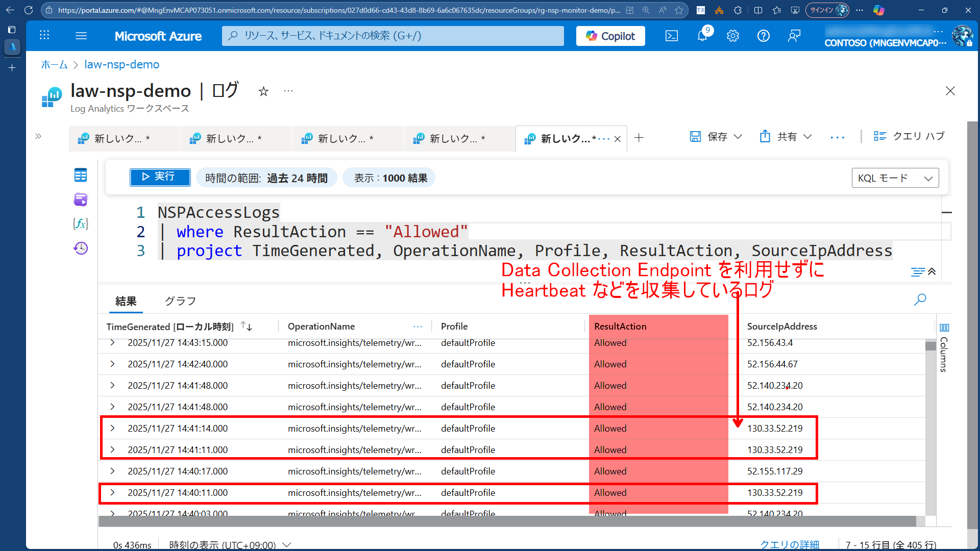Image resolution: width=980 pixels, height=551 pixels.
Task: Open the Help panel question mark icon
Action: (x=764, y=36)
